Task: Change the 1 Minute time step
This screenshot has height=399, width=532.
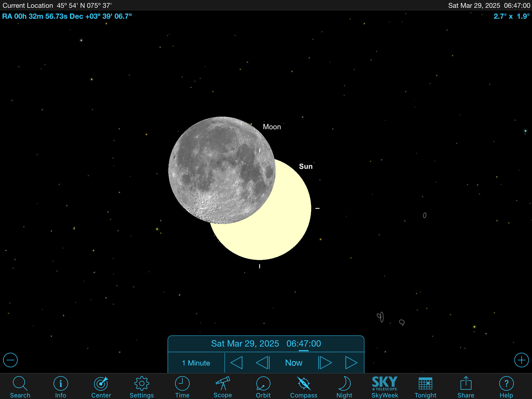Action: click(x=196, y=363)
